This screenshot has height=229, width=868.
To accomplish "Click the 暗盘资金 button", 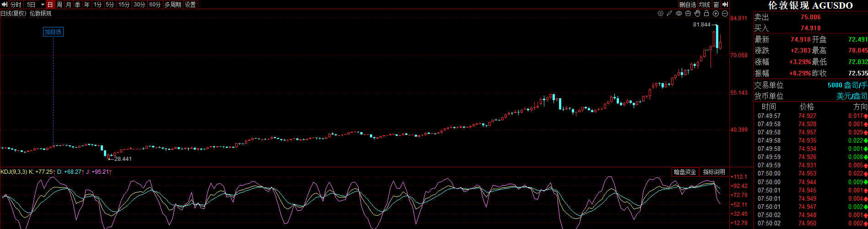I will (685, 172).
